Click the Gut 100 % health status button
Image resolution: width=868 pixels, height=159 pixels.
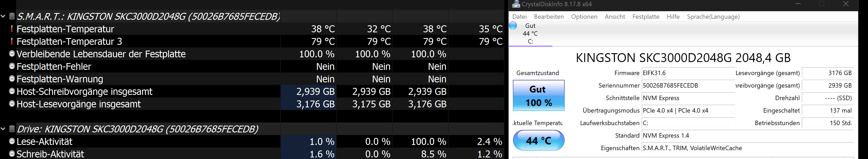(539, 96)
